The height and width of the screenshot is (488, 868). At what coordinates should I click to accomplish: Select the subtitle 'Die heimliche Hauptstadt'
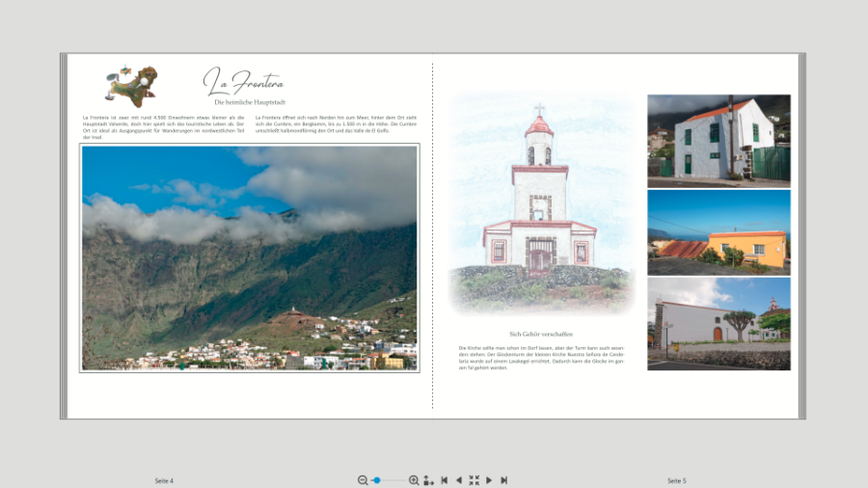[250, 102]
